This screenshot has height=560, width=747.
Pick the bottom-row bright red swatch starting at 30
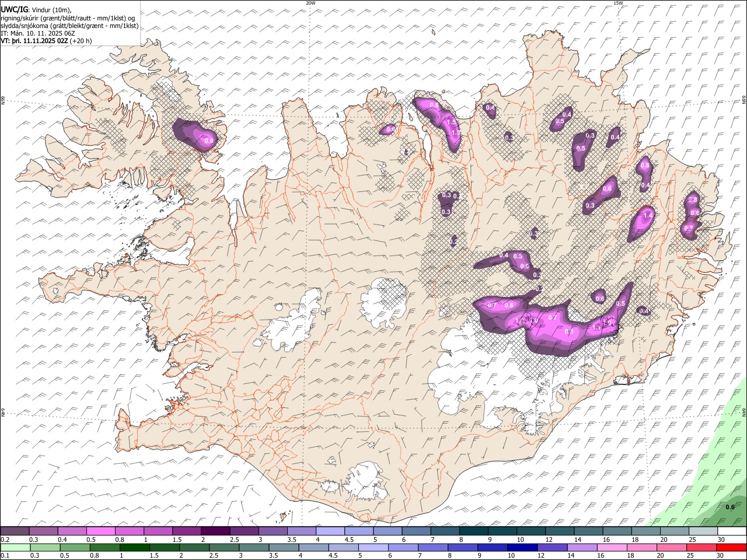tap(731, 547)
